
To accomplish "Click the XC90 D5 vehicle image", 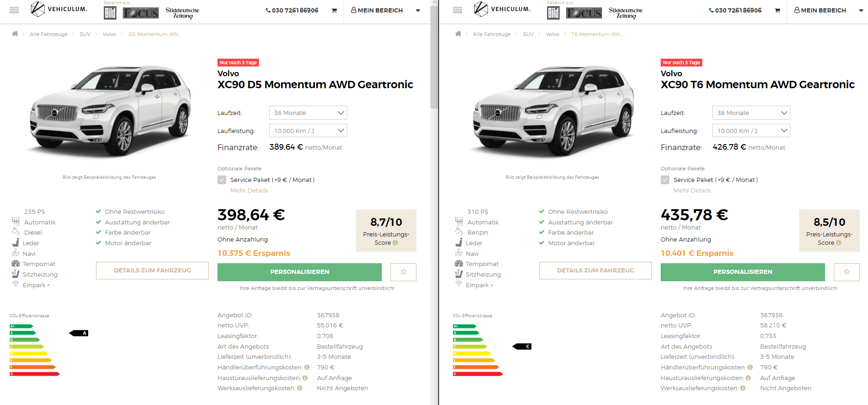I will point(110,111).
